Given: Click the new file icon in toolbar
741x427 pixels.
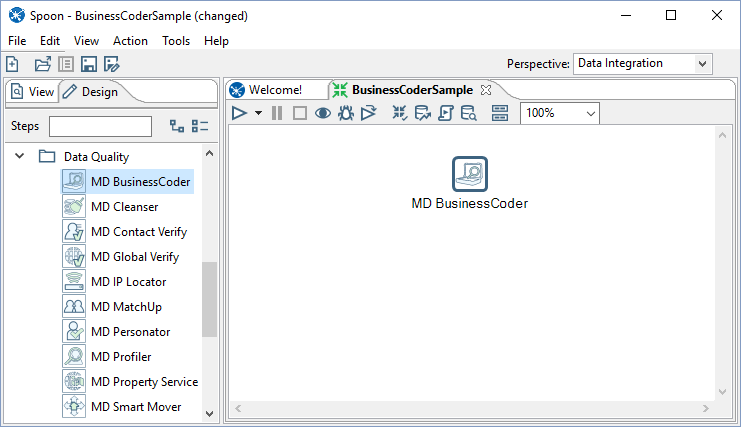Looking at the screenshot, I should (12, 64).
